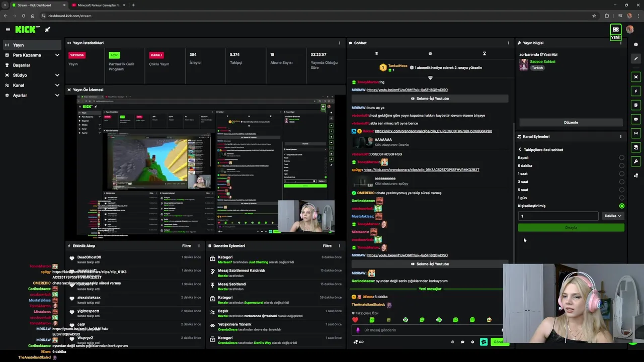644x362 pixels.
Task: Select the Kapalı radio option
Action: coord(622,157)
